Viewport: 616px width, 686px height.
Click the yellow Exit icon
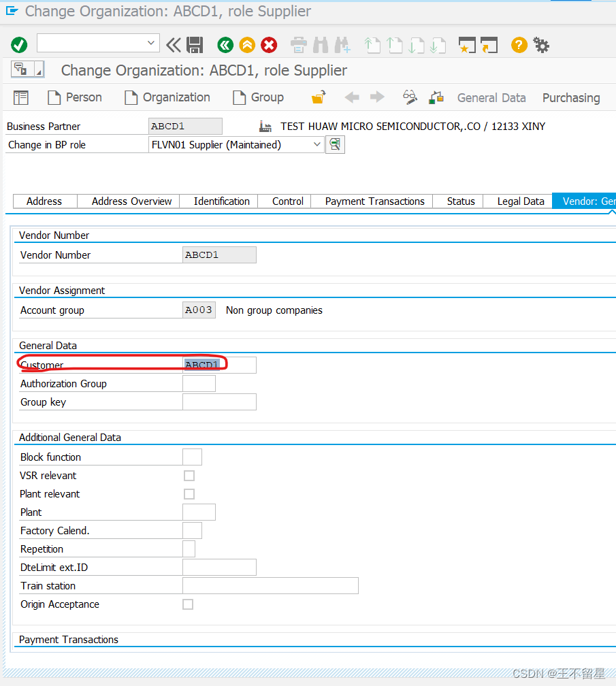click(x=247, y=45)
